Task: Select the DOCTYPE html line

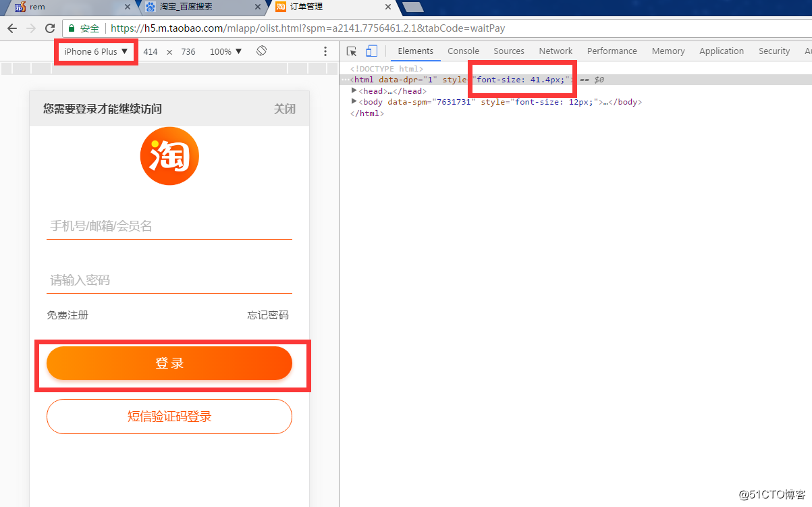Action: pos(386,69)
